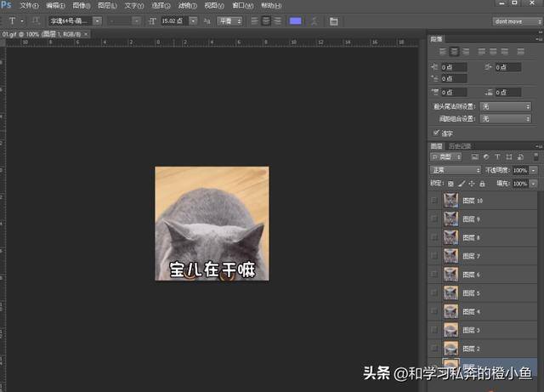This screenshot has width=544, height=392.
Task: Filter layers by type layers icon
Action: coord(497,157)
